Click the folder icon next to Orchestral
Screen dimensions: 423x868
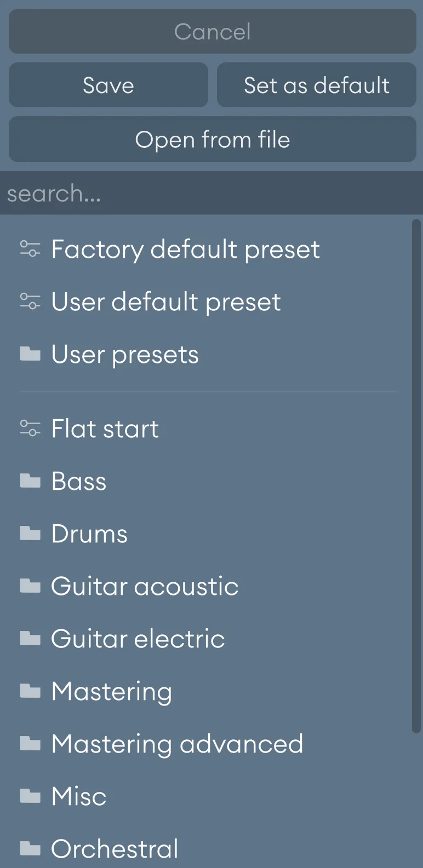pos(31,848)
